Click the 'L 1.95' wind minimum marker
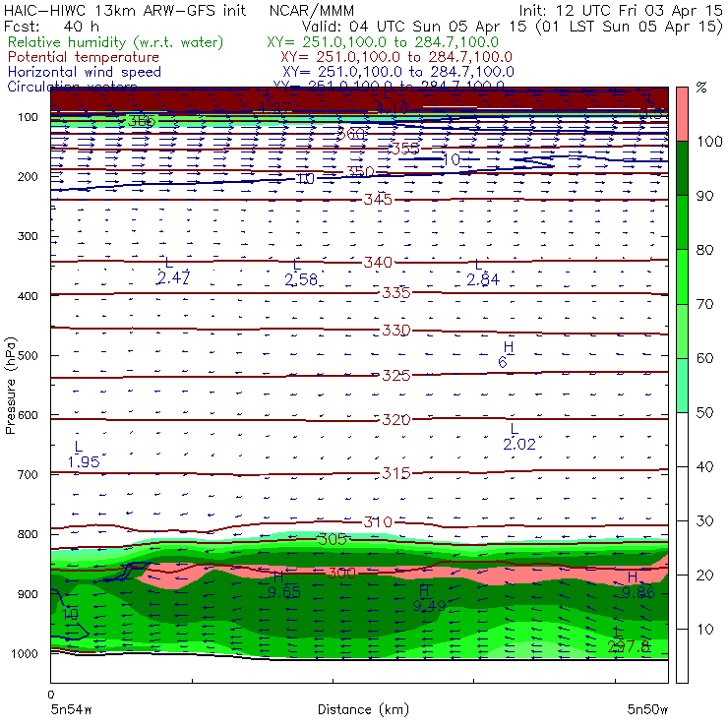This screenshot has height=728, width=728. [83, 455]
